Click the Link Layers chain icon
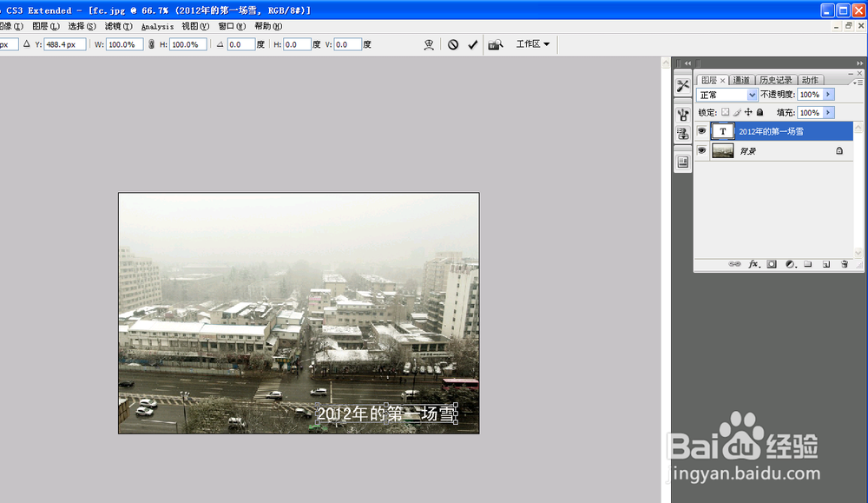 (x=736, y=263)
